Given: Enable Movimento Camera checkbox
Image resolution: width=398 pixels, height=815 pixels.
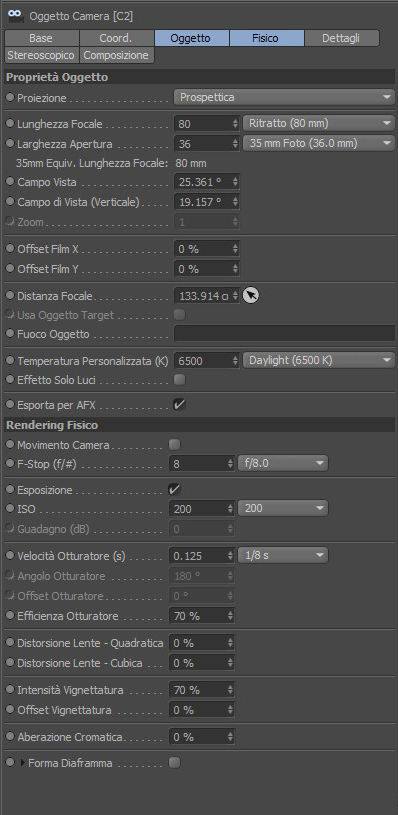Looking at the screenshot, I should pyautogui.click(x=175, y=445).
